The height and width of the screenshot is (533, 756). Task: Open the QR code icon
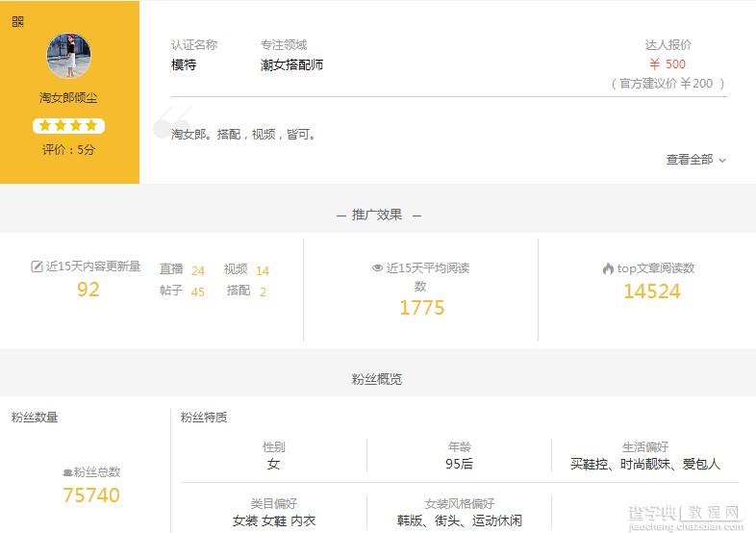pos(18,21)
